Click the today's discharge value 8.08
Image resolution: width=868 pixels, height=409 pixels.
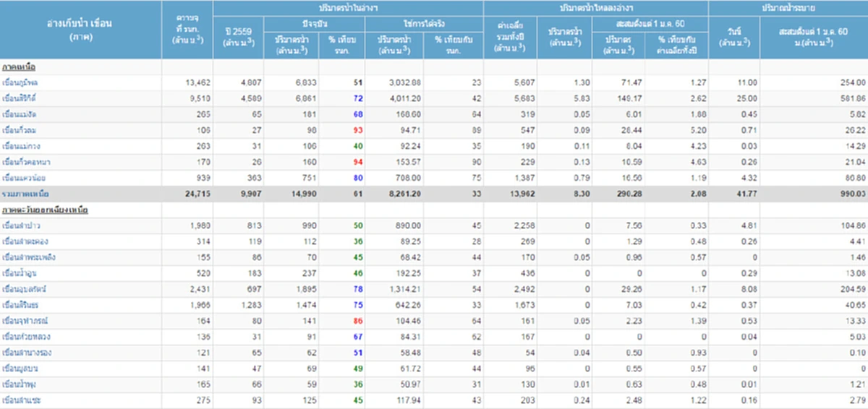[749, 289]
